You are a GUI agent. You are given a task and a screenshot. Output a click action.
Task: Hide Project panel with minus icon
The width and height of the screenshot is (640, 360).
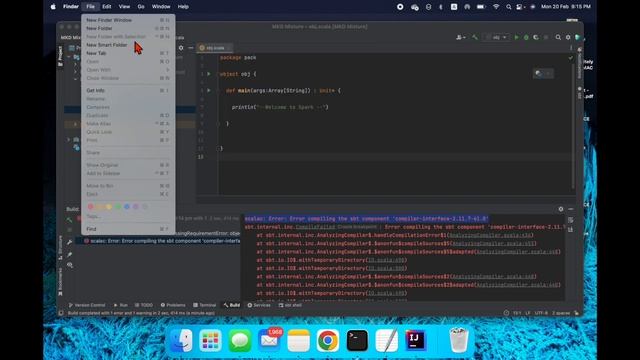coord(191,48)
